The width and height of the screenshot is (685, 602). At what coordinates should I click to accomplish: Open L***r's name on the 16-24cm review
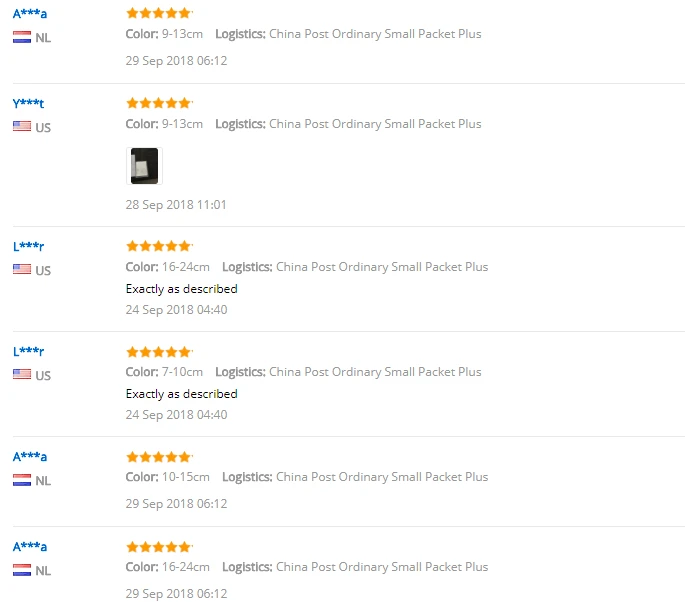(x=28, y=246)
